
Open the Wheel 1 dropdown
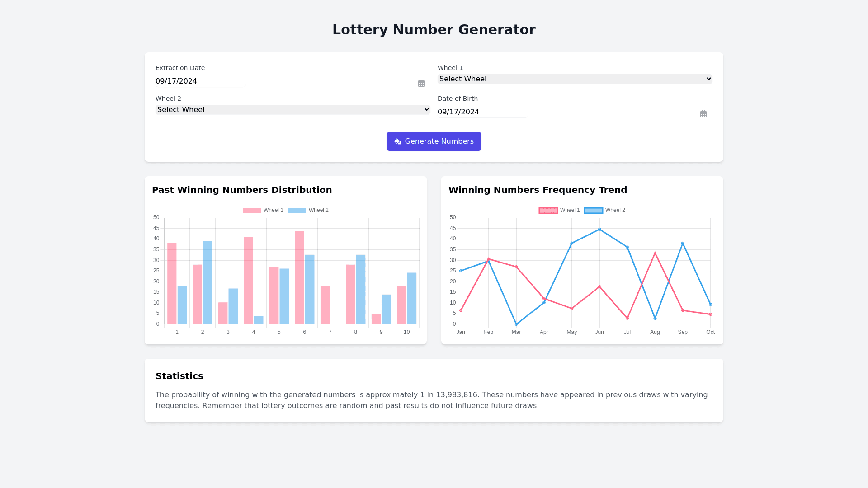[575, 79]
